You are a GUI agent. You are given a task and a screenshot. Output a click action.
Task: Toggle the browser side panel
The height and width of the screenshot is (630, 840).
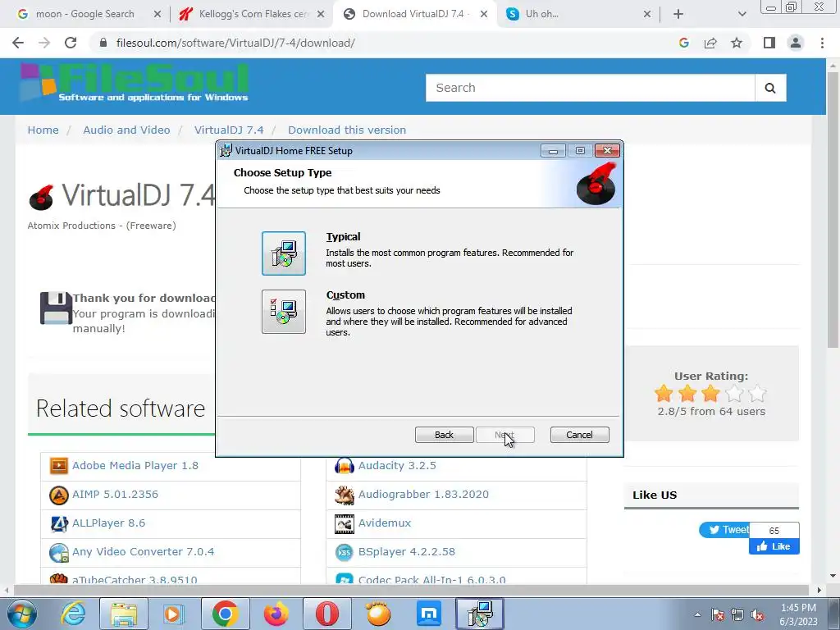point(769,43)
